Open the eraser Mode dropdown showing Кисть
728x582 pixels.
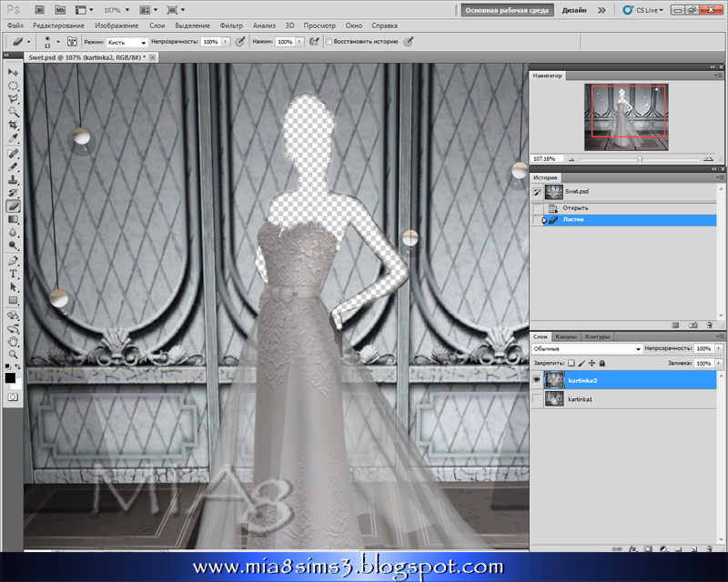click(x=126, y=42)
